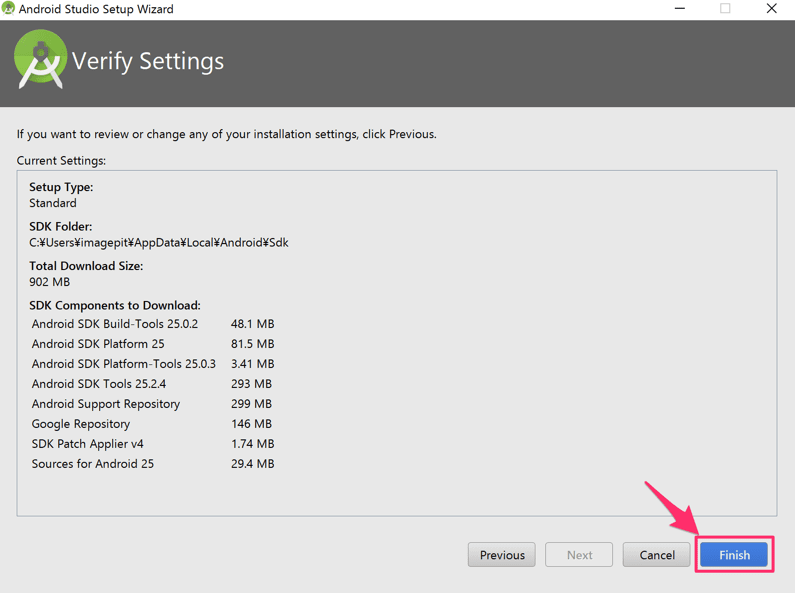This screenshot has height=593, width=795.
Task: Click the Android Studio logo in header
Action: [x=40, y=60]
